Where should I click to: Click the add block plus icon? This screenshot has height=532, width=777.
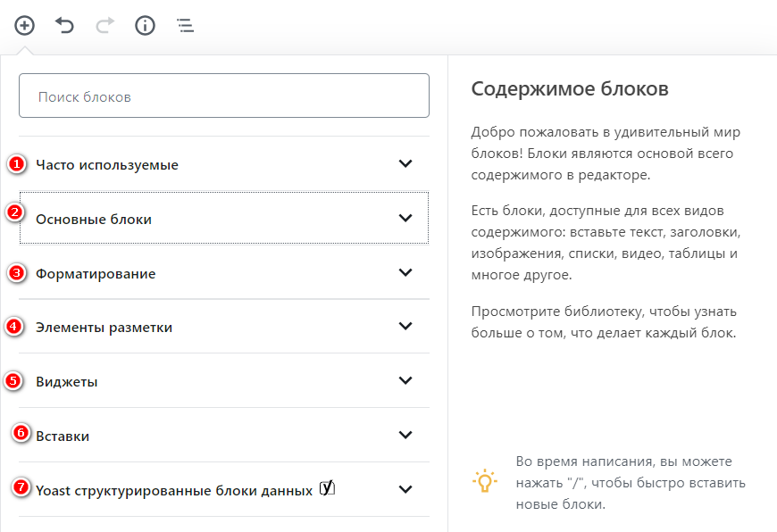click(24, 25)
